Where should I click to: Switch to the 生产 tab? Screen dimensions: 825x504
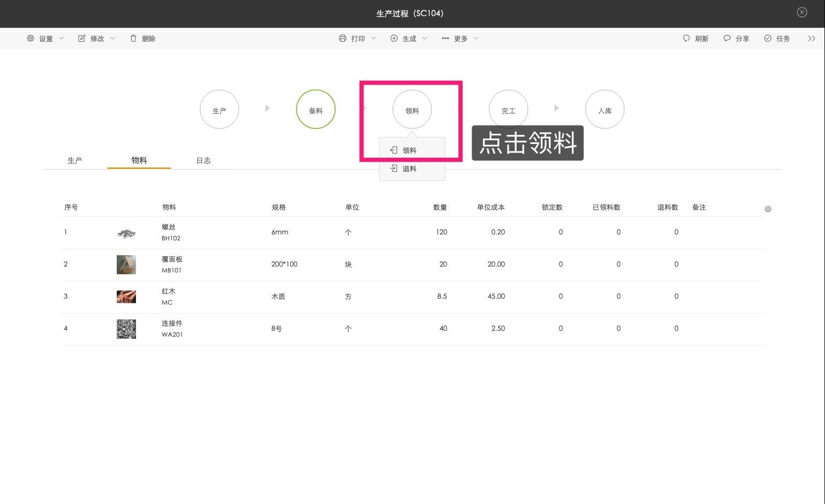point(75,161)
